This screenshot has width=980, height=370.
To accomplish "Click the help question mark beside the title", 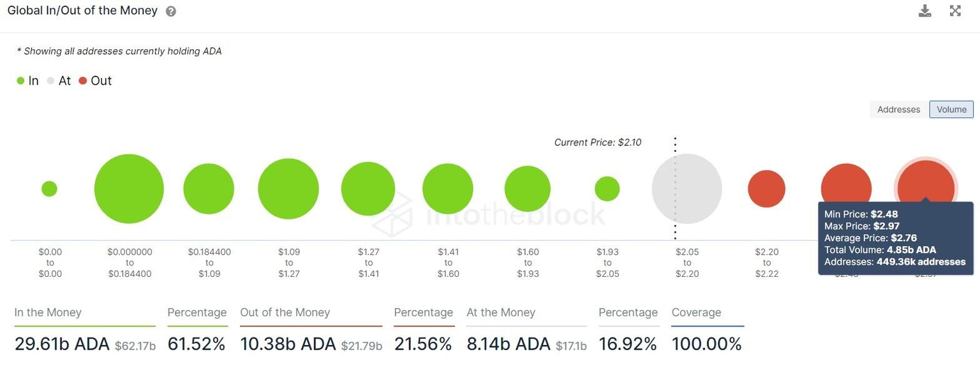I will (169, 10).
